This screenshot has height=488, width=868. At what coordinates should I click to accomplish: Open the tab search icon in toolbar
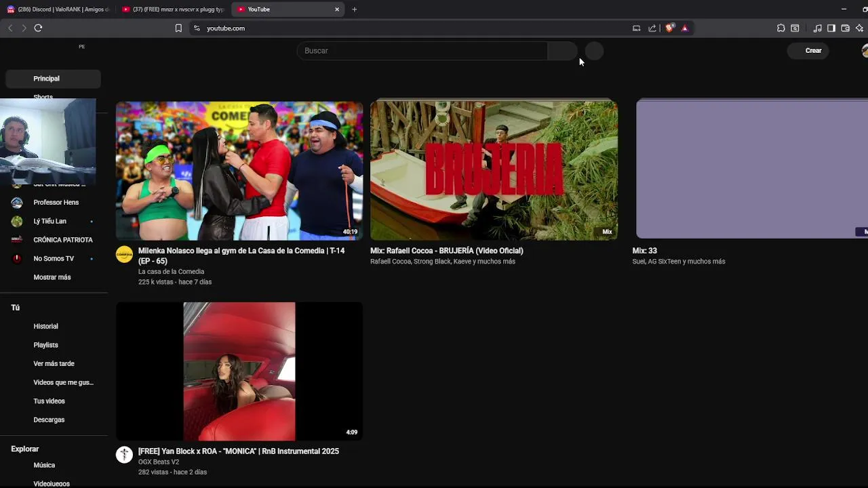(795, 28)
